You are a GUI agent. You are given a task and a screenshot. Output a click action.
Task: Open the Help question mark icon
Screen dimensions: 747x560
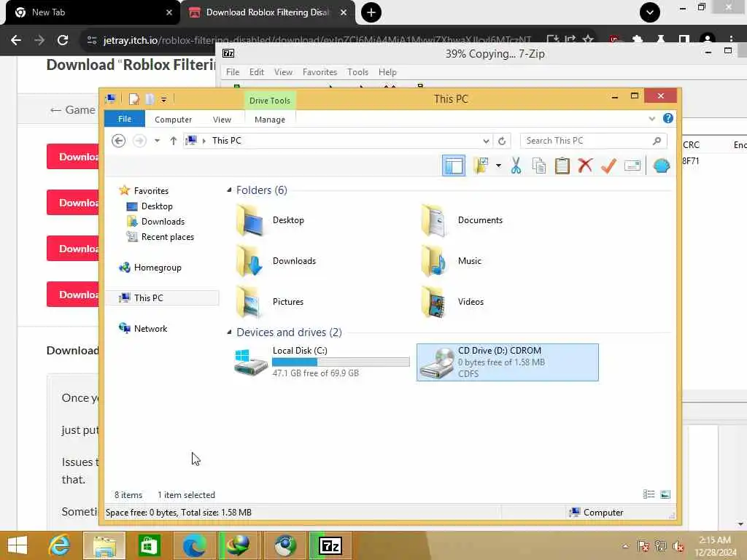(668, 119)
